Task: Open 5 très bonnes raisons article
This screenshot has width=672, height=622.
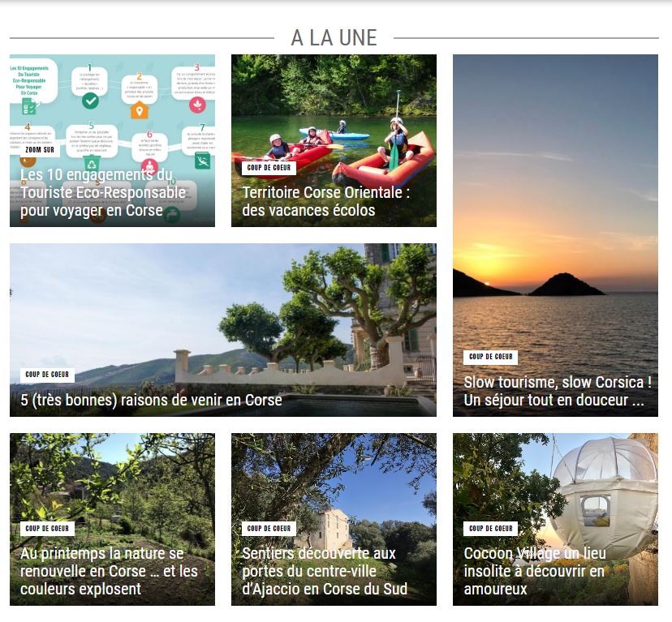Action: pyautogui.click(x=151, y=400)
